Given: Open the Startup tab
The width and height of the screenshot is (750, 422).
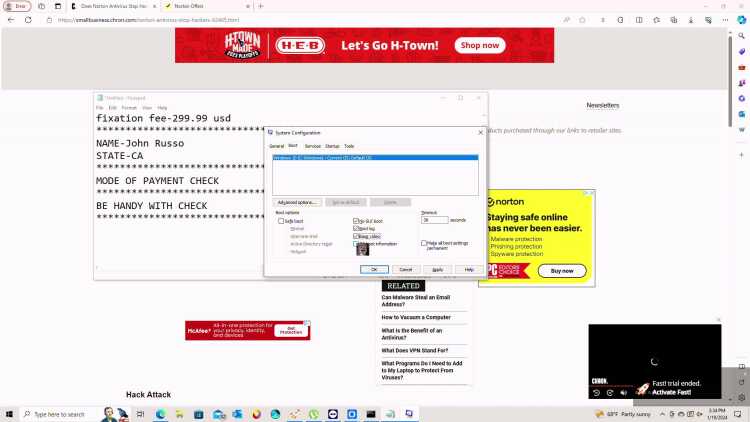Looking at the screenshot, I should (x=332, y=146).
